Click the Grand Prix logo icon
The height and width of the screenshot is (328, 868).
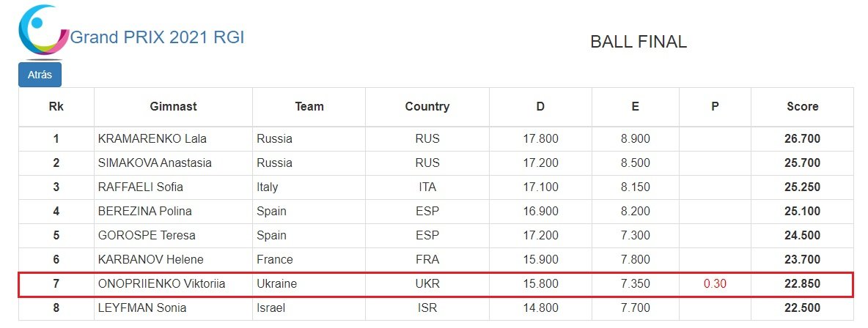pyautogui.click(x=43, y=31)
